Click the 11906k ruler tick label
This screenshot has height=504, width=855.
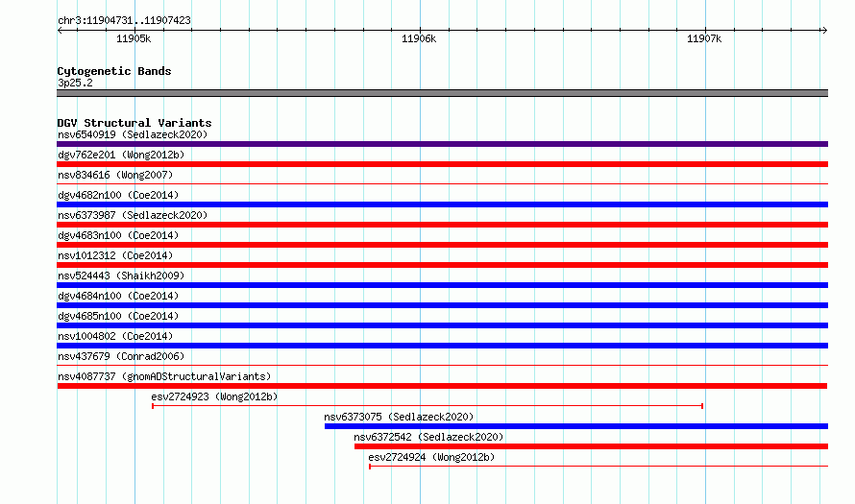[x=419, y=38]
